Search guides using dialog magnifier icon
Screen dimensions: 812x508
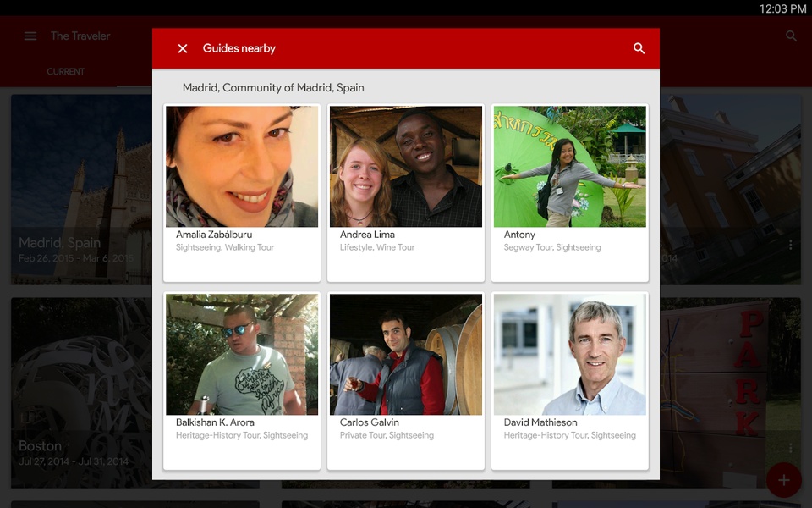pos(639,48)
